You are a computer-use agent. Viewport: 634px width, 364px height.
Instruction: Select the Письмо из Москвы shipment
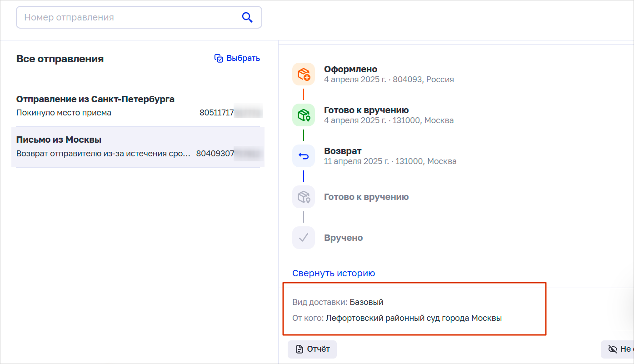click(59, 140)
